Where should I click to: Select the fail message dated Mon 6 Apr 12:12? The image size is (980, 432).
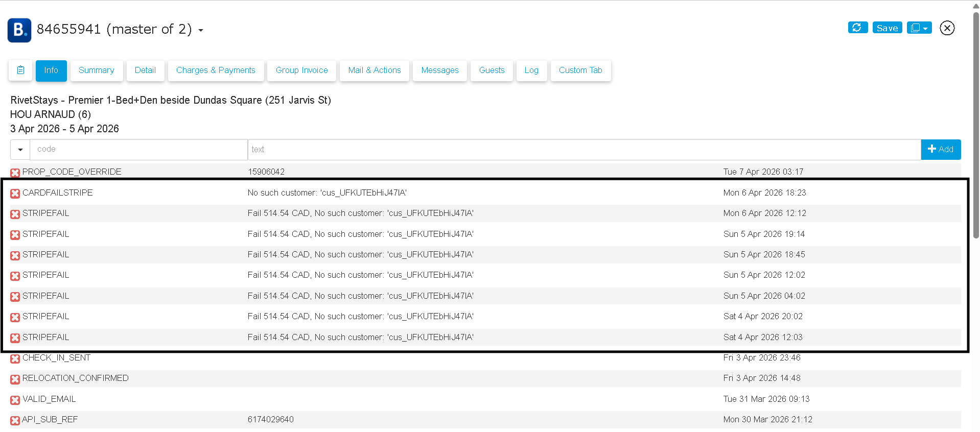pos(361,213)
